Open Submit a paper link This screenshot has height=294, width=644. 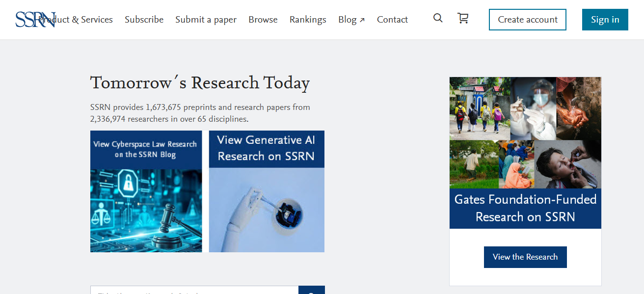[x=206, y=20]
